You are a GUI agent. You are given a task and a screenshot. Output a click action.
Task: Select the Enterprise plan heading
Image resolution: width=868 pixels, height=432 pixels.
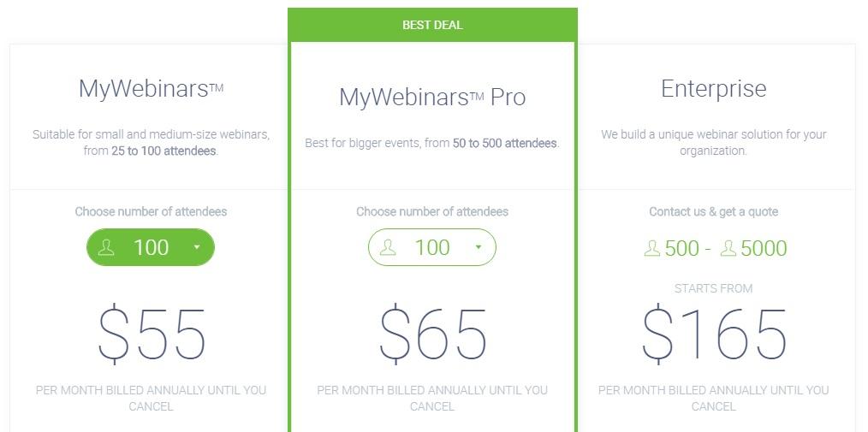714,88
